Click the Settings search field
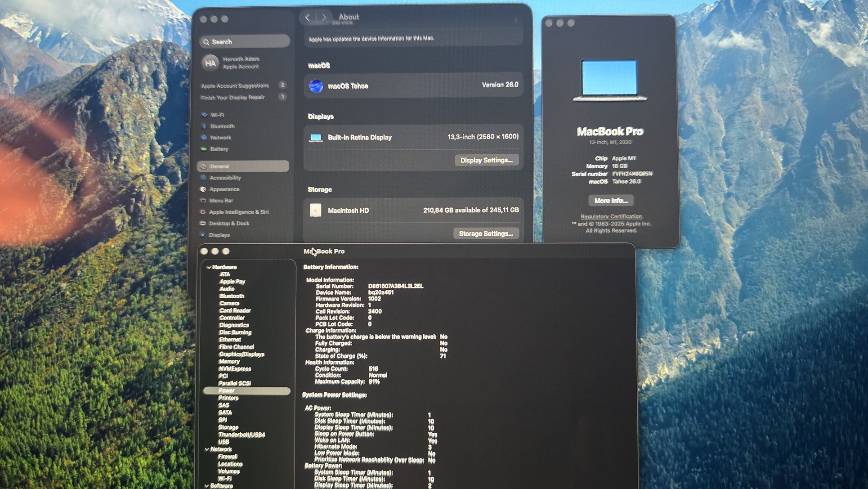 point(245,42)
